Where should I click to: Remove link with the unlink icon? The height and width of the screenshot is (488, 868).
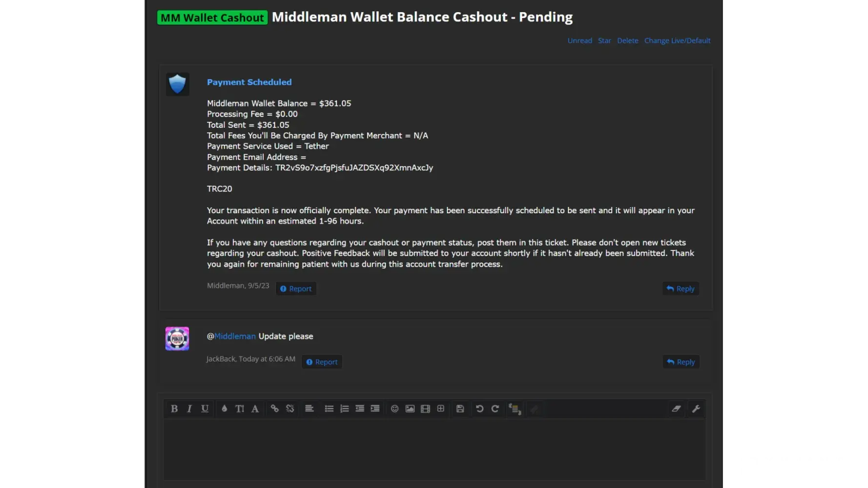click(290, 409)
